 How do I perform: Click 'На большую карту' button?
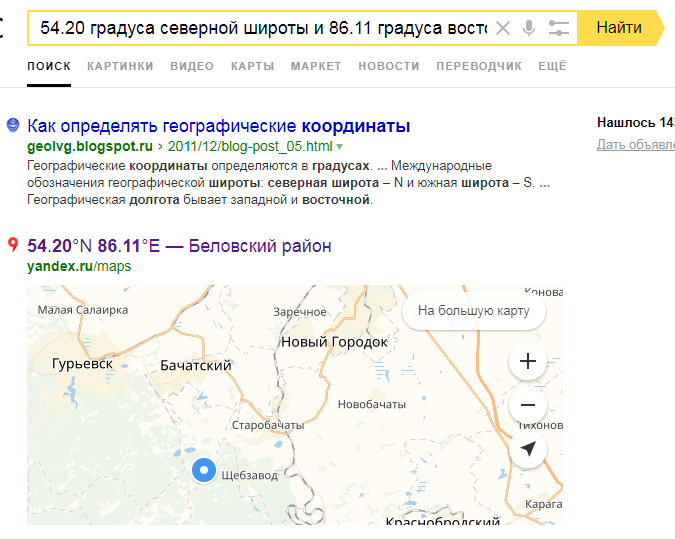pos(474,311)
